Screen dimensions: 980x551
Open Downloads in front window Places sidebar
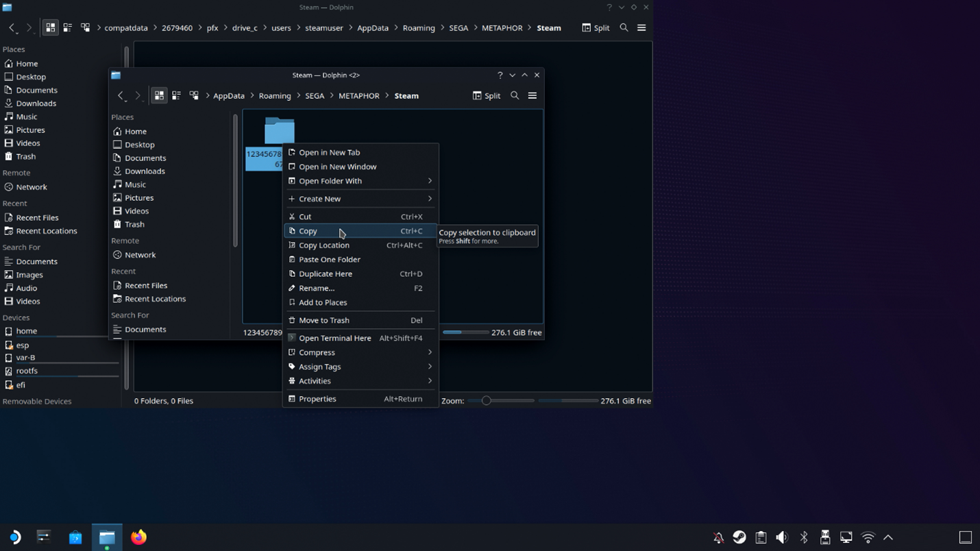pyautogui.click(x=145, y=171)
